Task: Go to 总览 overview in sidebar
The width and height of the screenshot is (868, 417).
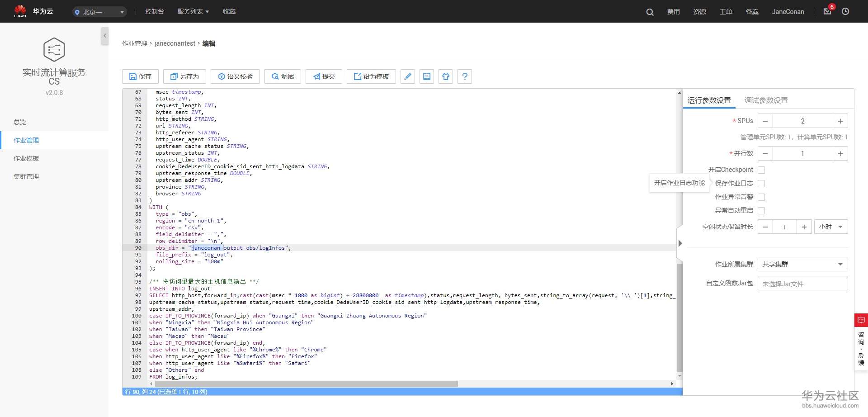Action: (20, 122)
